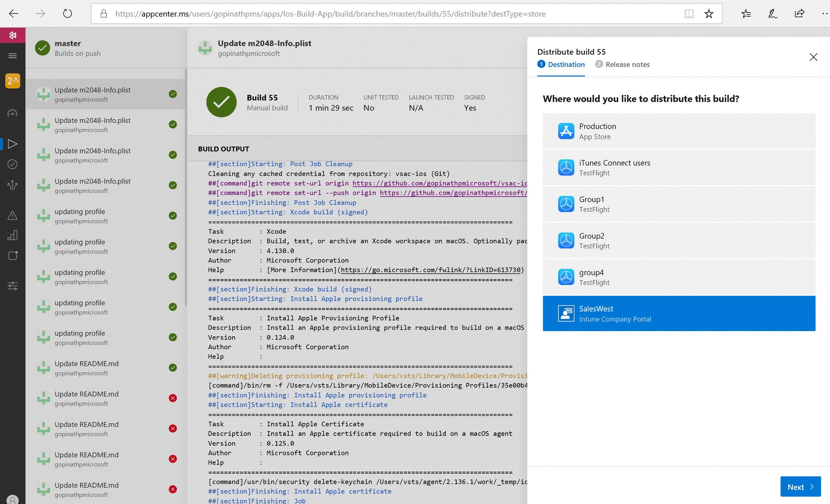This screenshot has height=504, width=830.
Task: Select the SalesWest Intune Company Portal option
Action: pyautogui.click(x=678, y=314)
